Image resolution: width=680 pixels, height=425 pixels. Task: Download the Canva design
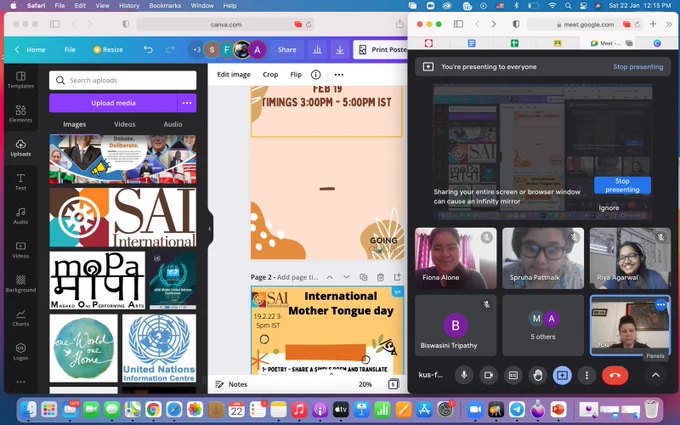(x=340, y=50)
